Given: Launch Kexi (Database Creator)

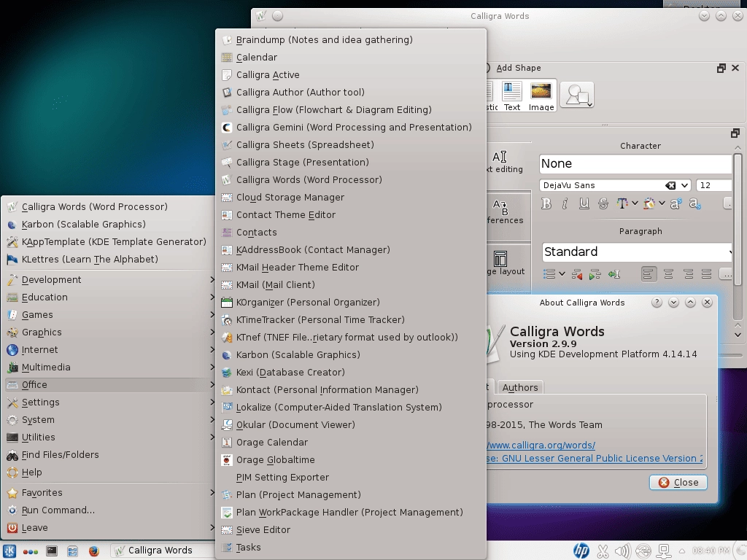Looking at the screenshot, I should [x=351, y=373].
